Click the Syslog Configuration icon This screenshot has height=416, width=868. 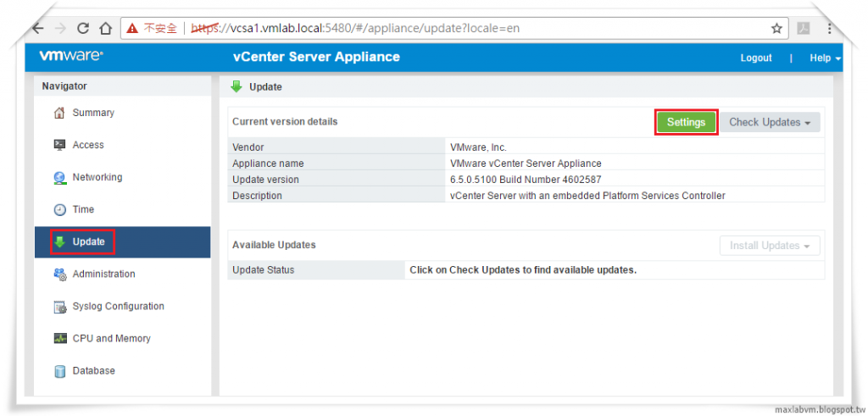pyautogui.click(x=60, y=307)
